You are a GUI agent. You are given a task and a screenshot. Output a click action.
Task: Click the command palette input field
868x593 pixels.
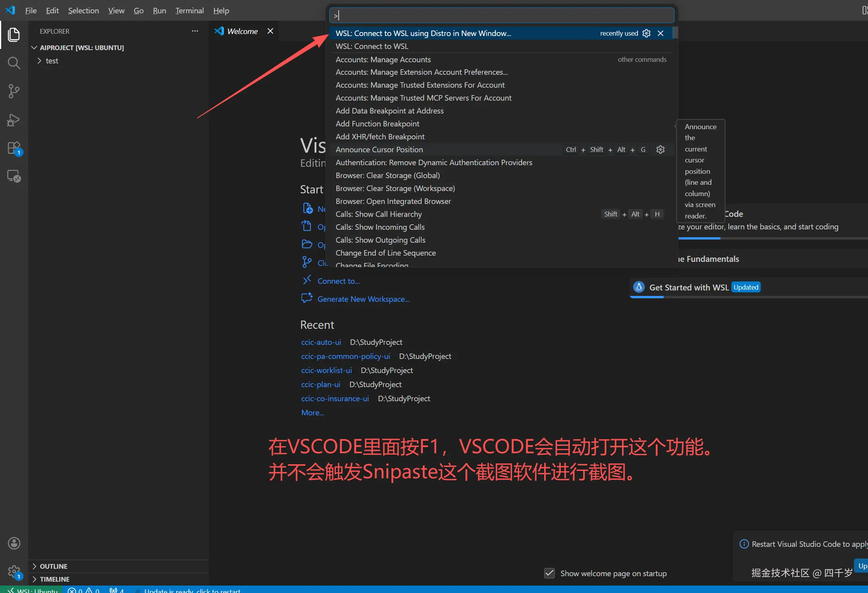pos(501,15)
